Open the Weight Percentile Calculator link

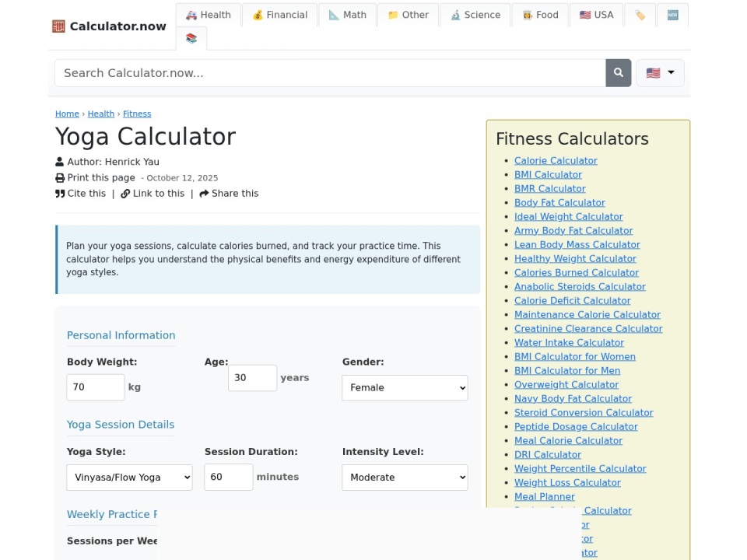[580, 468]
